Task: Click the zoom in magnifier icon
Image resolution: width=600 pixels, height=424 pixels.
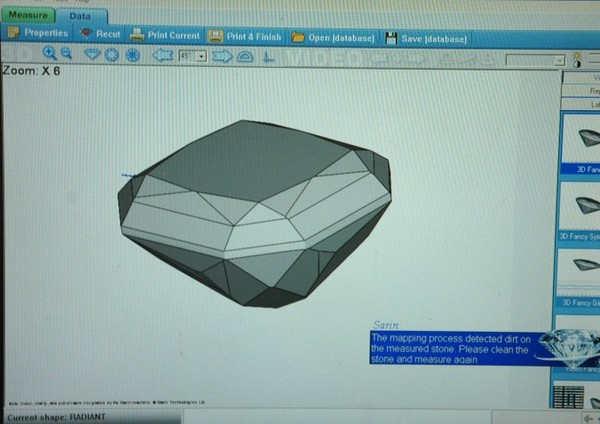Action: pos(49,54)
